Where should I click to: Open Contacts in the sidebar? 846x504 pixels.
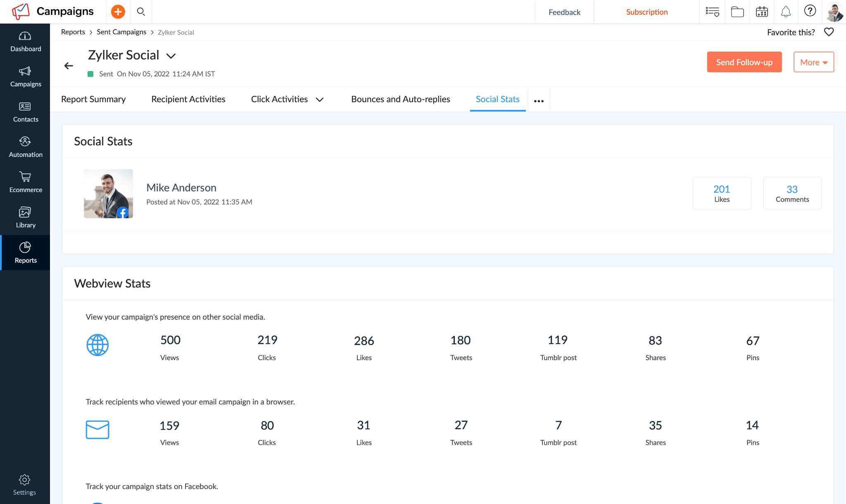(26, 112)
